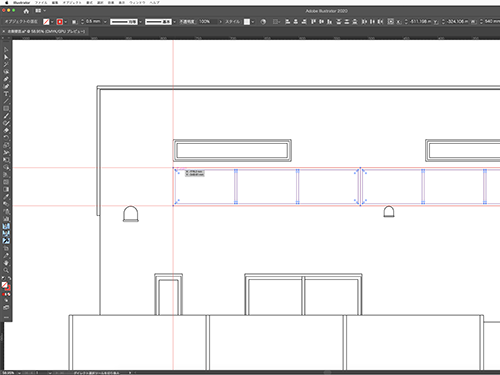Click red stroke swatch in control bar
The height and width of the screenshot is (375, 500).
coord(60,22)
